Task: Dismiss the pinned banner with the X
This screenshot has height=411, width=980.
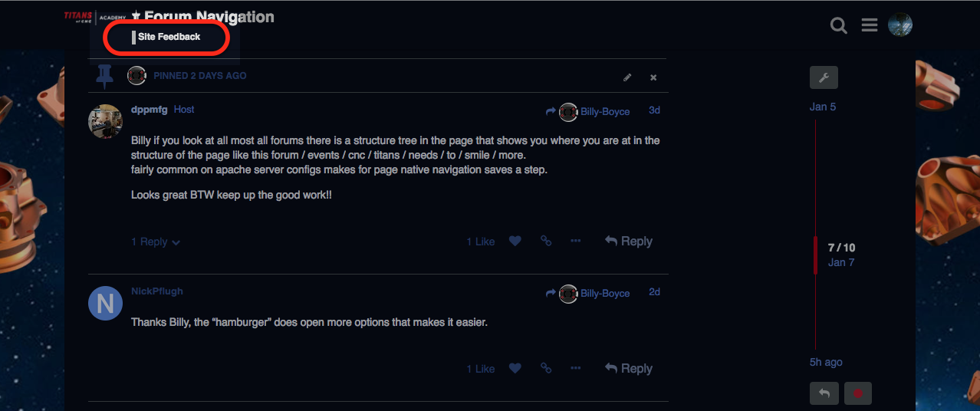Action: pyautogui.click(x=653, y=77)
